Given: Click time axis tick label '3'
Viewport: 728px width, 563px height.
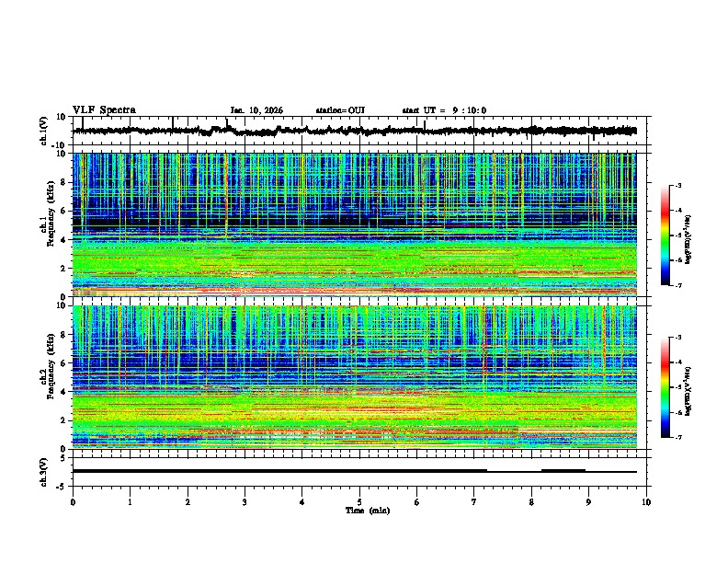Looking at the screenshot, I should [245, 502].
